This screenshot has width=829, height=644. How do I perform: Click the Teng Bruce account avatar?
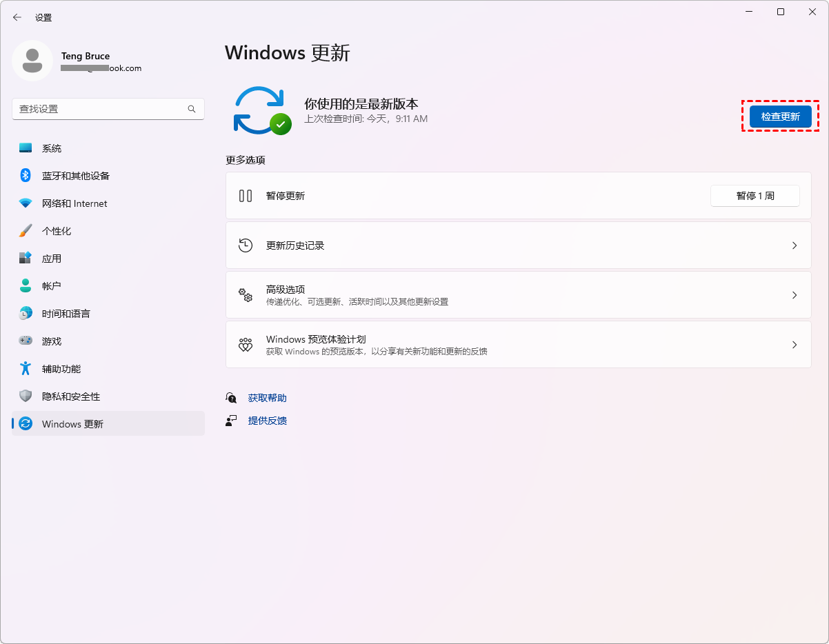coord(32,61)
